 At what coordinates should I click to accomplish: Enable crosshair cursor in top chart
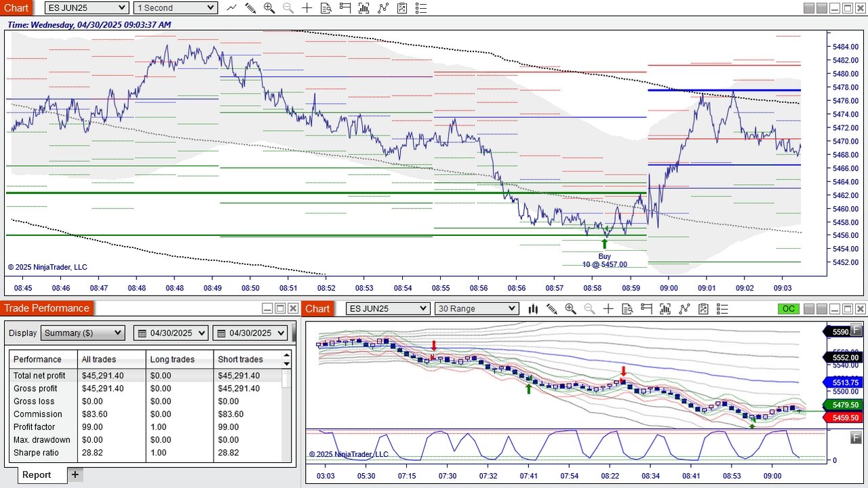[307, 8]
